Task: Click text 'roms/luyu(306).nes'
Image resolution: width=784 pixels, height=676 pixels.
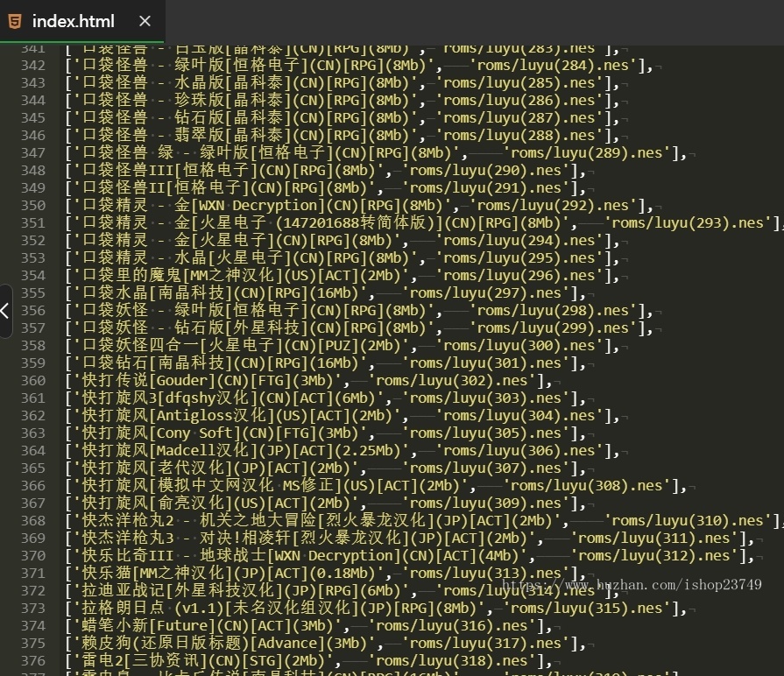Action: (519, 451)
